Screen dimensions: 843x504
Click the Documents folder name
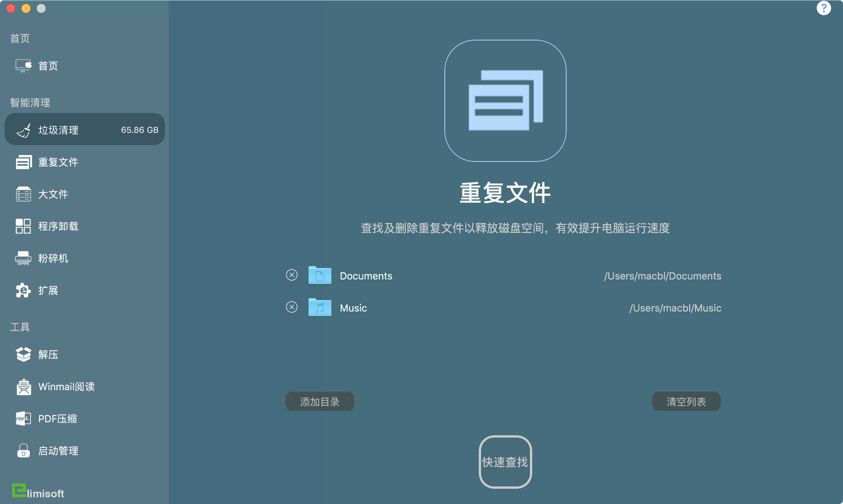[x=366, y=276]
